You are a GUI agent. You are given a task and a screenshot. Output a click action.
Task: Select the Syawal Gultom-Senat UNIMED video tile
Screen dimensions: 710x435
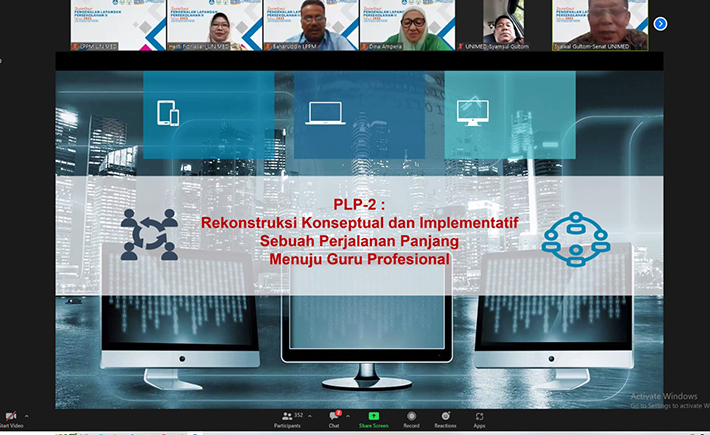(x=600, y=25)
